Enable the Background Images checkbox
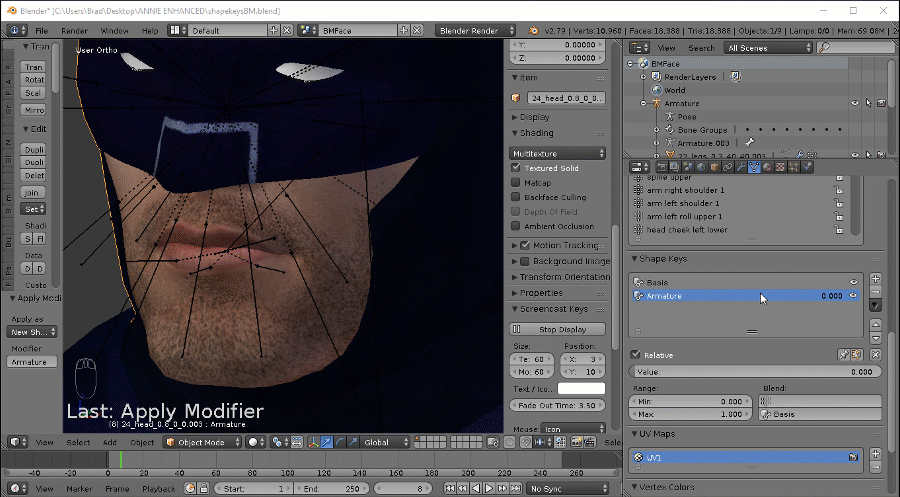The width and height of the screenshot is (900, 497). coord(525,261)
